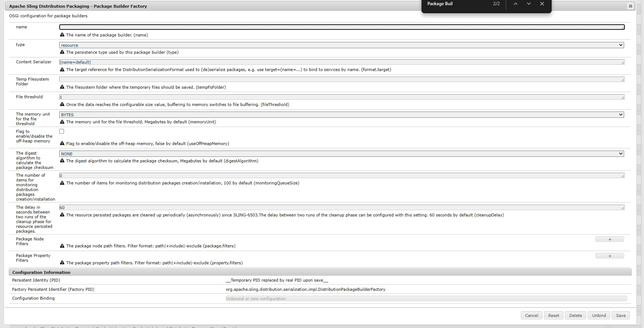Add a Package Node Filters entry

(610, 239)
